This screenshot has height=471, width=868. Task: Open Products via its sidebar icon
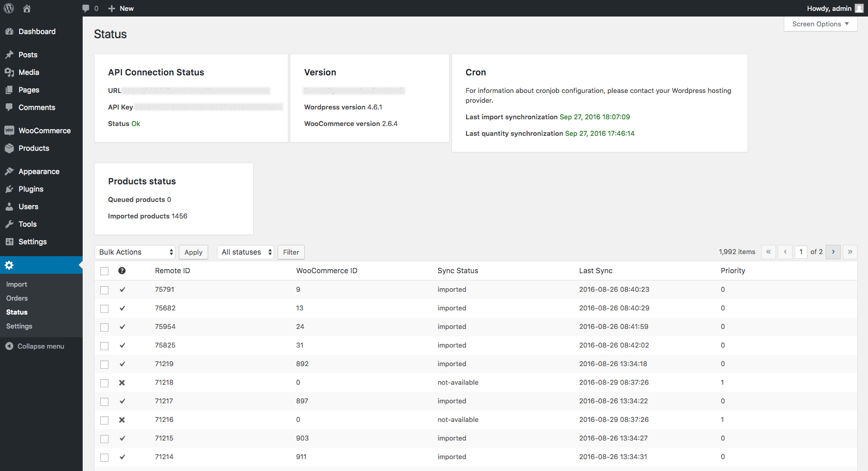click(x=10, y=148)
